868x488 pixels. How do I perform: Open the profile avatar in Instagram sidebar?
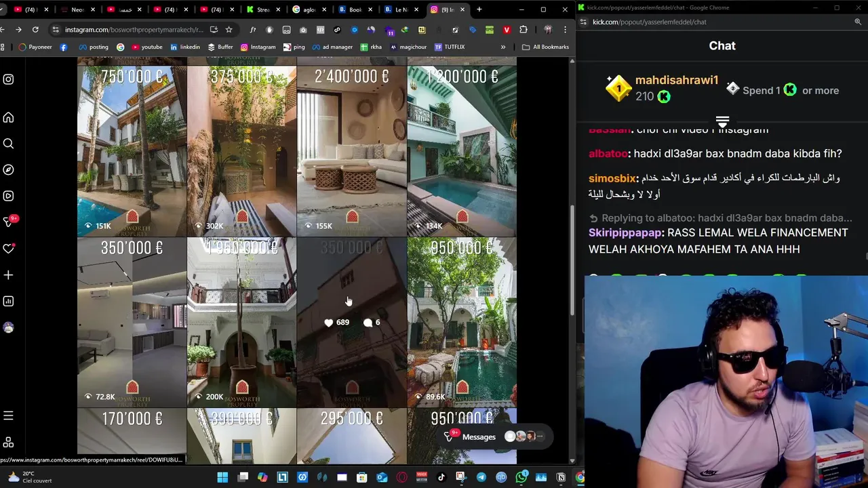[x=8, y=327]
